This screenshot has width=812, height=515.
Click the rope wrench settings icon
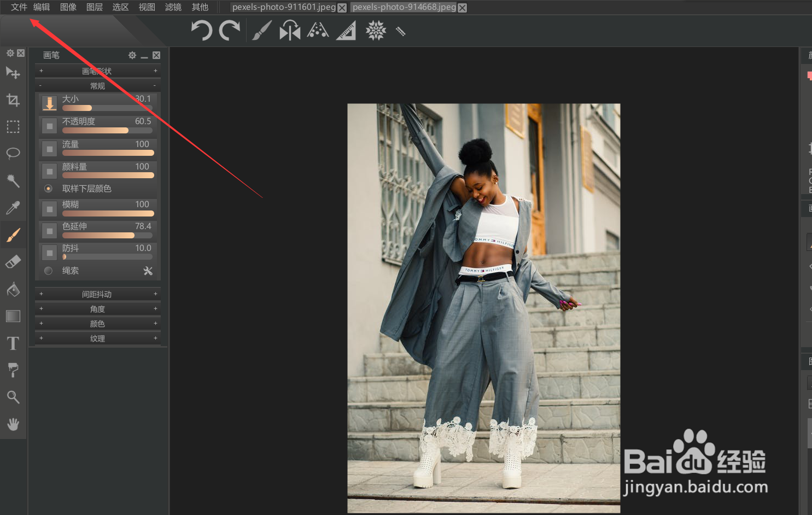click(148, 271)
